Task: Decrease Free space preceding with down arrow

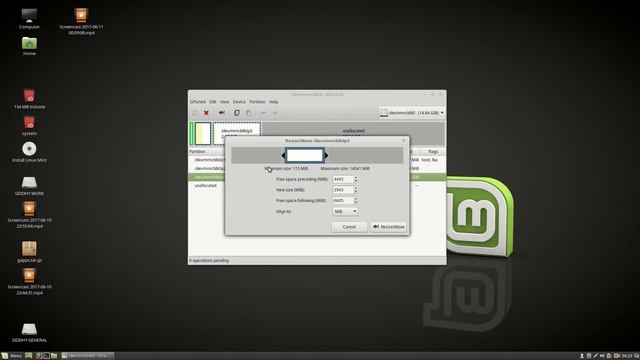Action: [356, 181]
